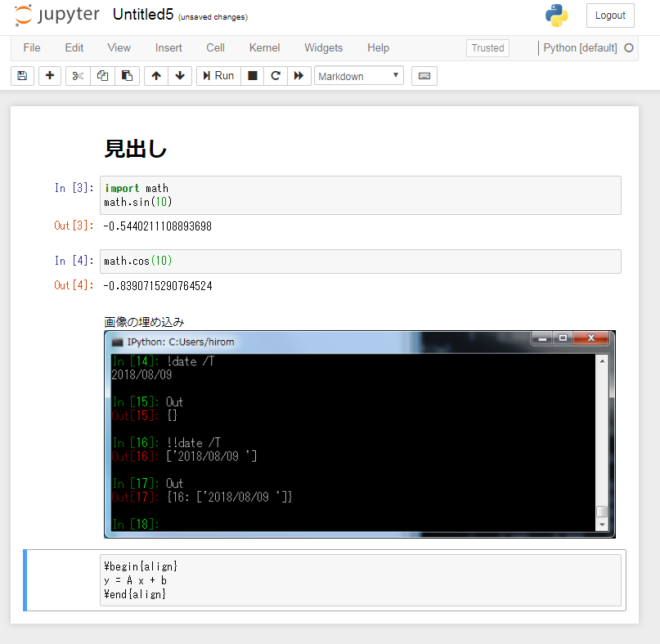
Task: Click into the begin{align} markdown cell editor
Action: point(361,580)
